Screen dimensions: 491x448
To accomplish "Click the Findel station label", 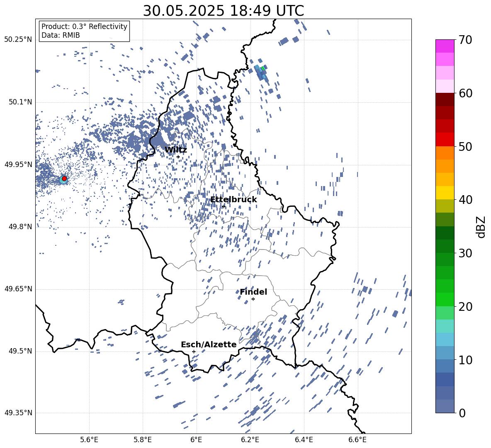I will coord(253,292).
